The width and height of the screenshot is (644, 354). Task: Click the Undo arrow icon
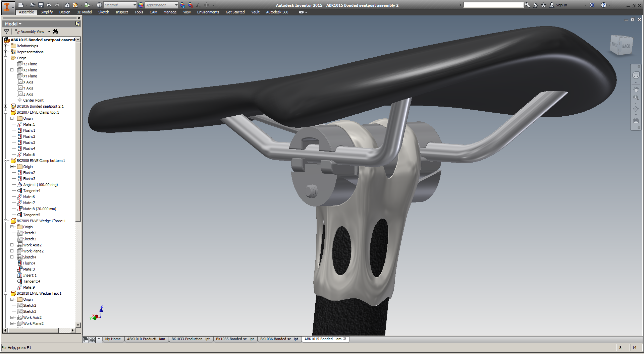point(49,5)
